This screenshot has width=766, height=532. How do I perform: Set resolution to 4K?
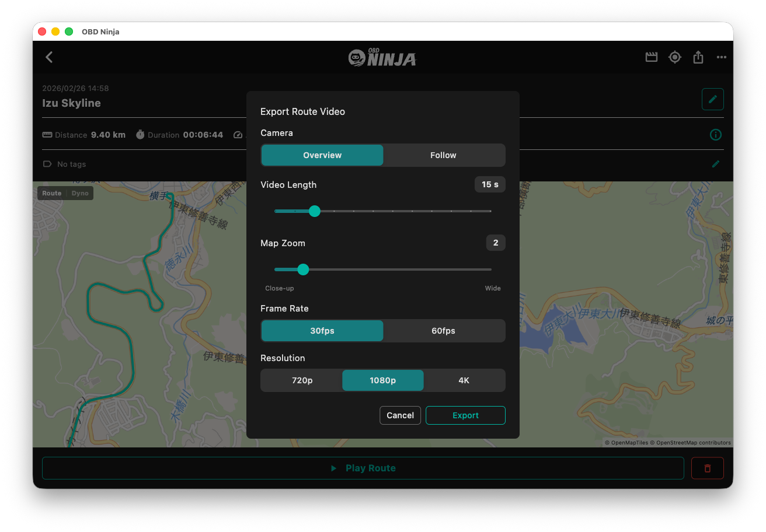click(464, 380)
